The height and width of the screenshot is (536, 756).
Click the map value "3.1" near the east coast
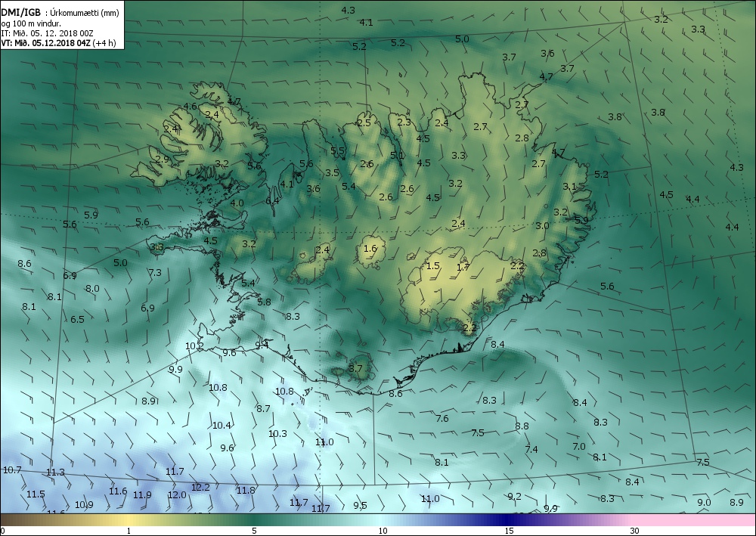coord(569,187)
